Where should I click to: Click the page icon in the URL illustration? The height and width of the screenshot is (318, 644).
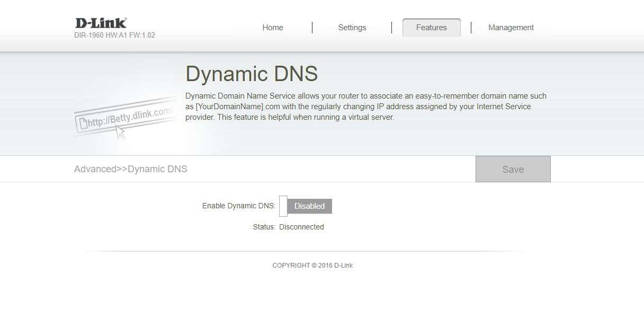click(83, 123)
